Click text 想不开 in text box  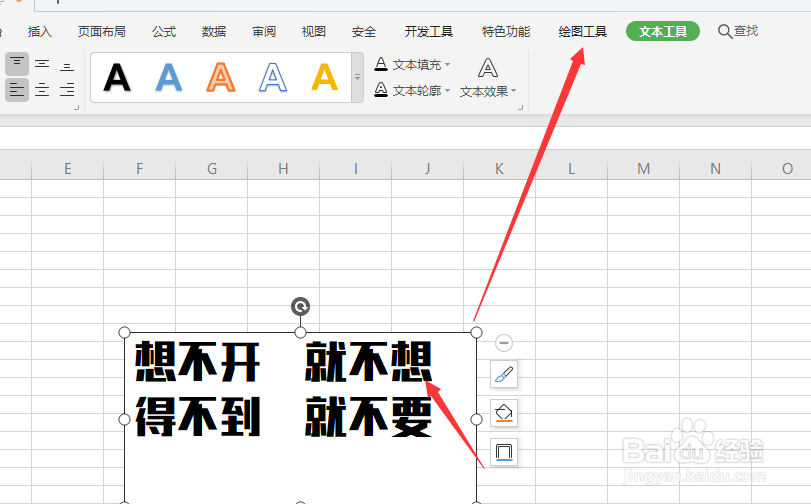tap(198, 361)
